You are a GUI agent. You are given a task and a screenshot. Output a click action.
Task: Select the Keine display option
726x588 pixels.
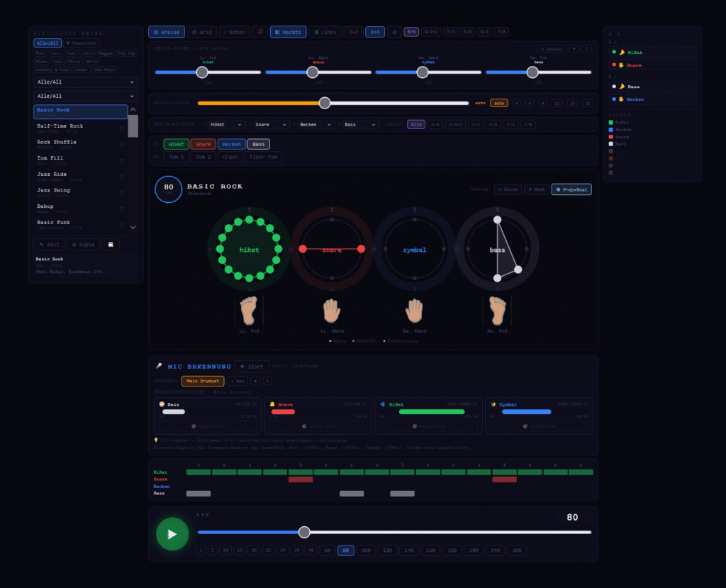(x=506, y=189)
